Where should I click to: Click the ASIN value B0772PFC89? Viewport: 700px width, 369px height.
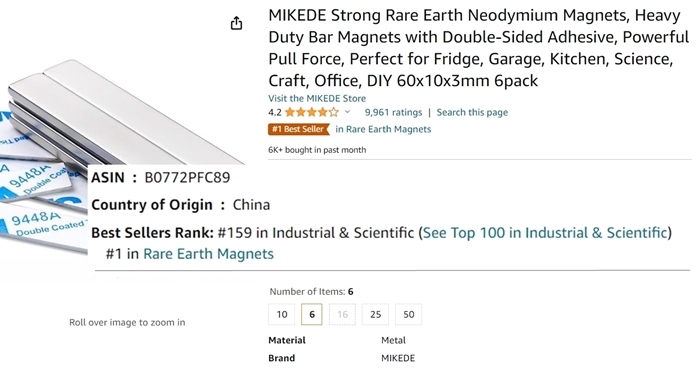coord(187,178)
